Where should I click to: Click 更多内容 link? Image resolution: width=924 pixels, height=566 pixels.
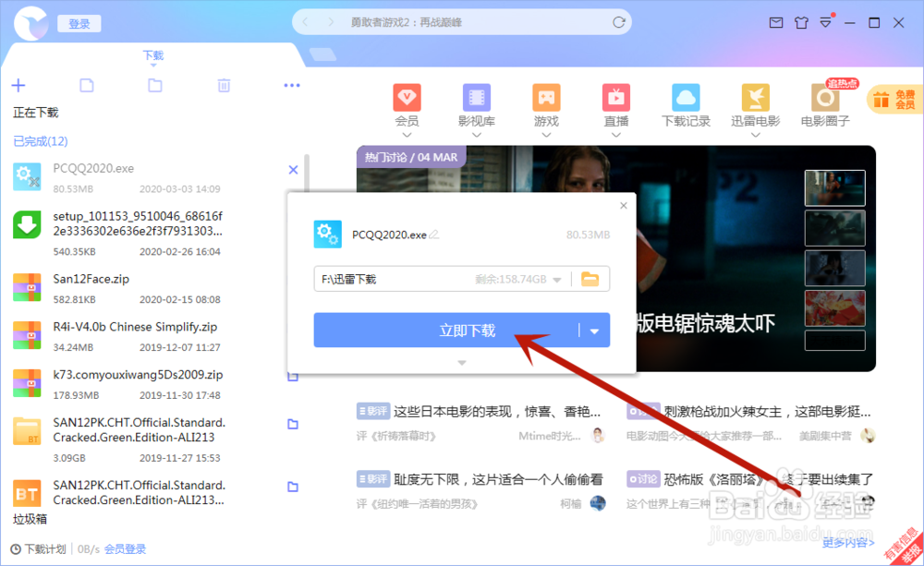[848, 542]
